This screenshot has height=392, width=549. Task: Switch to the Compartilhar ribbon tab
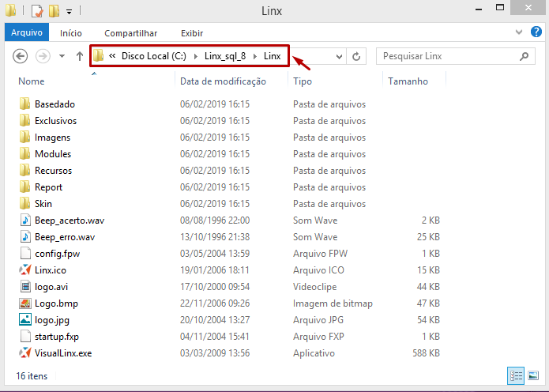pos(130,33)
